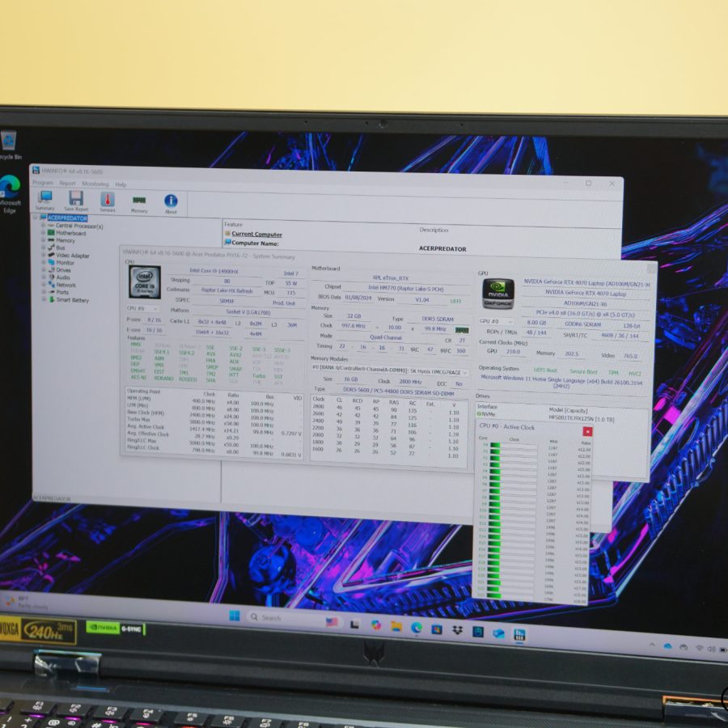728x728 pixels.
Task: Open the CPU #0 selector dropdown
Action: (142, 309)
